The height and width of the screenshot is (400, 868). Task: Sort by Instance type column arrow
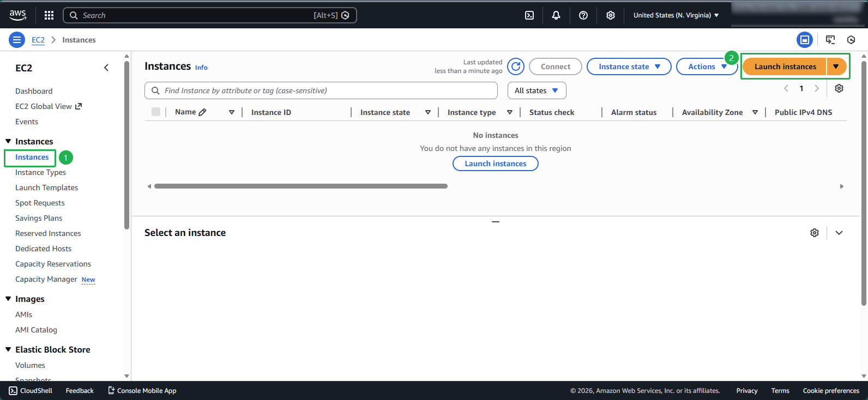point(510,112)
